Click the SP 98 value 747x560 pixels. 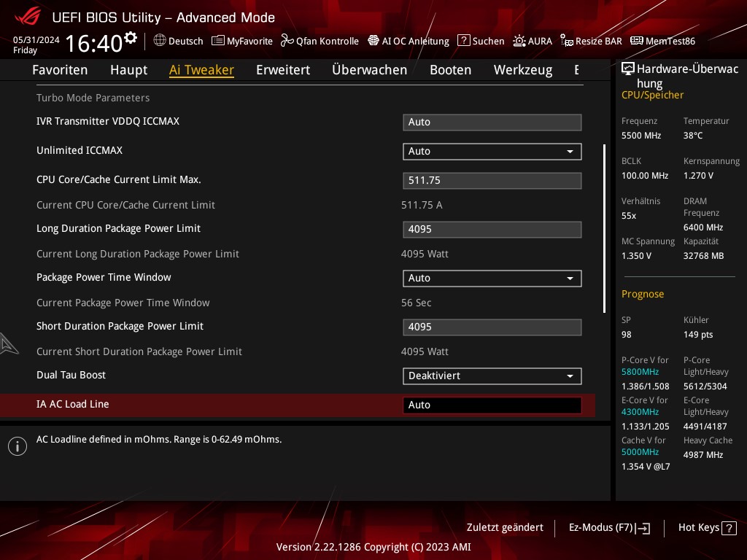(x=626, y=334)
